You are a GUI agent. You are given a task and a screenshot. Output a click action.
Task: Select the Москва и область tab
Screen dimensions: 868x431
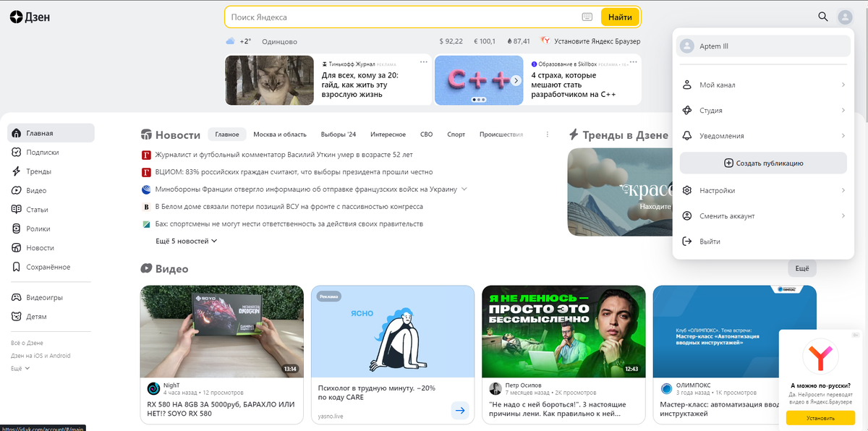coord(280,135)
